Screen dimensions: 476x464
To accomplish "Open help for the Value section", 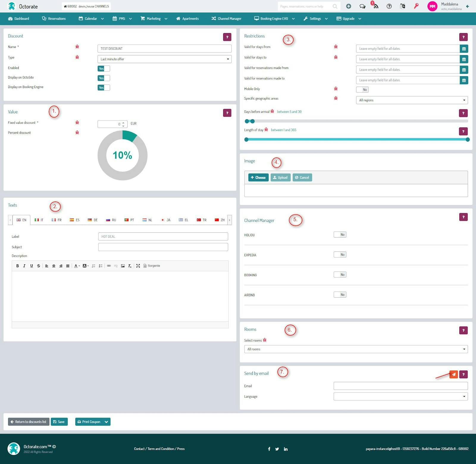I will tap(227, 113).
